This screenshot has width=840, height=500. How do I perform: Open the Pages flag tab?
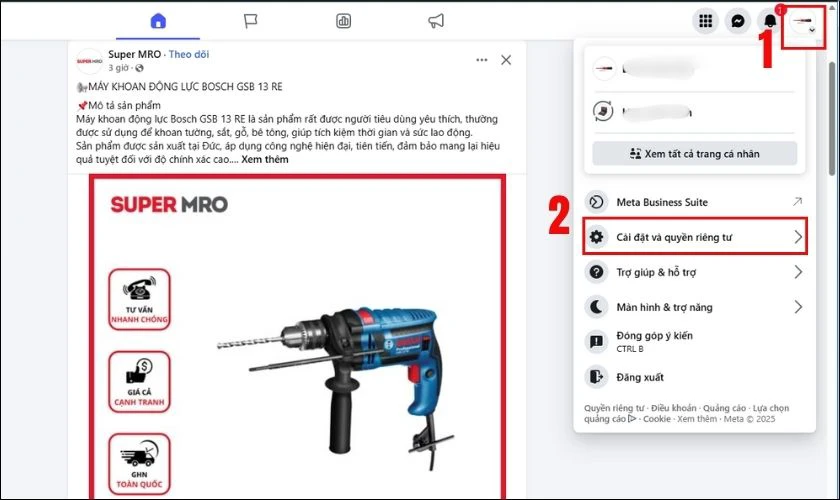(250, 21)
